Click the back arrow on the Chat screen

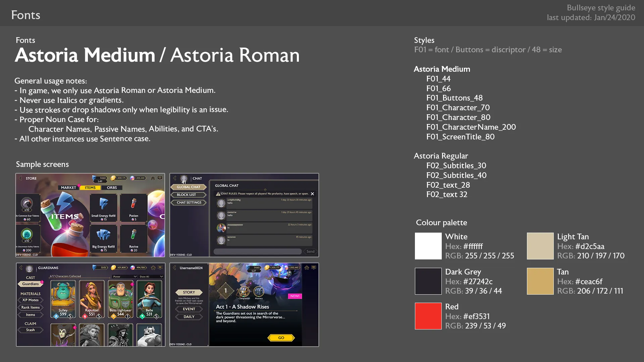[x=175, y=178]
